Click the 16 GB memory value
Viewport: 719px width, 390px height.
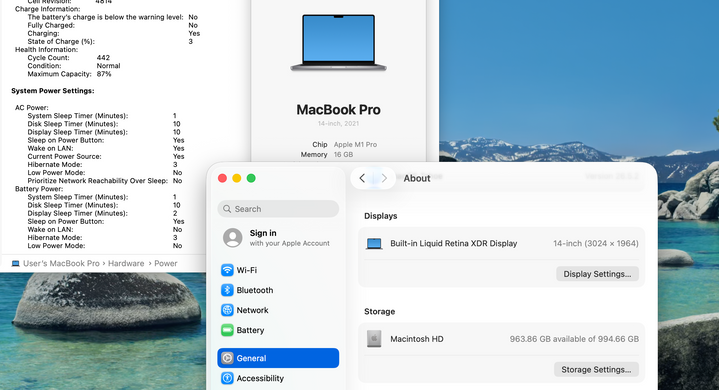(343, 154)
